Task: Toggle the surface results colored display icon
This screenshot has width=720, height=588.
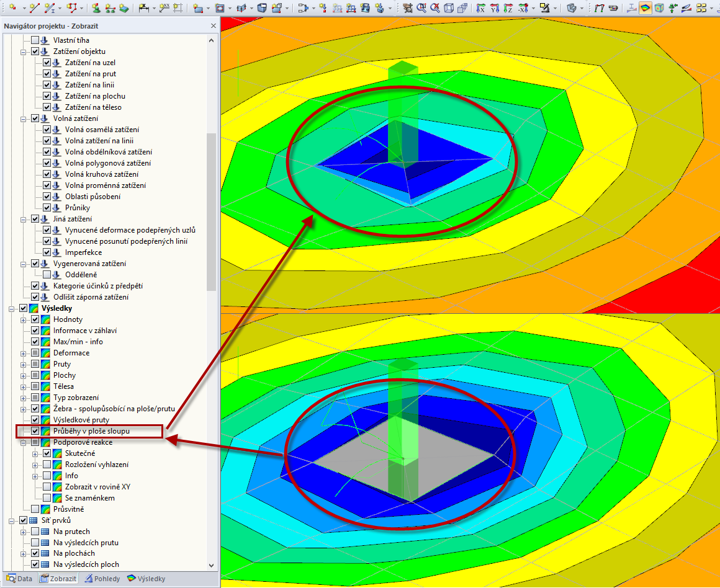Action: [646, 7]
